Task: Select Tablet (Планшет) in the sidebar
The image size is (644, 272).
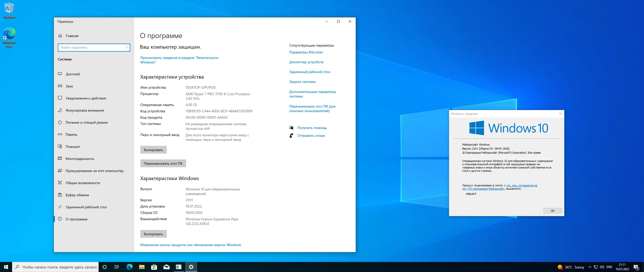Action: pos(72,147)
